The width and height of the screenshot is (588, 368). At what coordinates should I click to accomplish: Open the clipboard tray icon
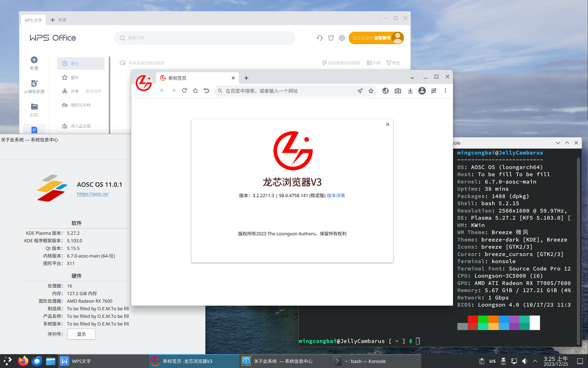[482, 361]
